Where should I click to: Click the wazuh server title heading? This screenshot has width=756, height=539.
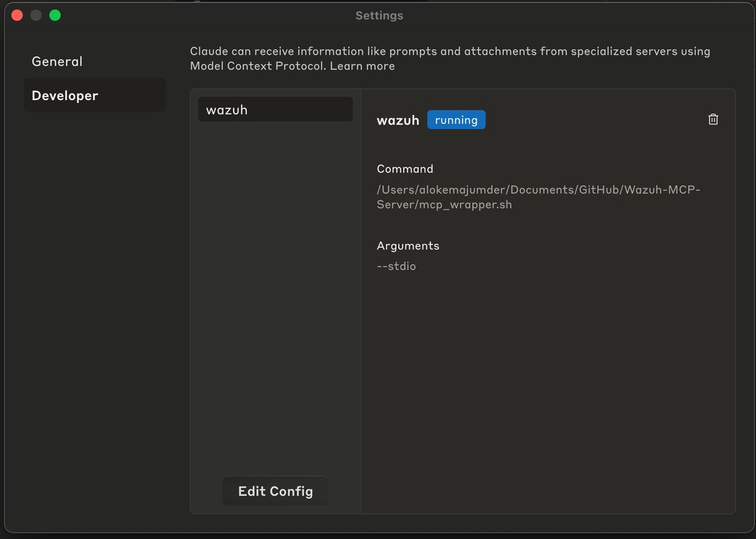click(398, 120)
